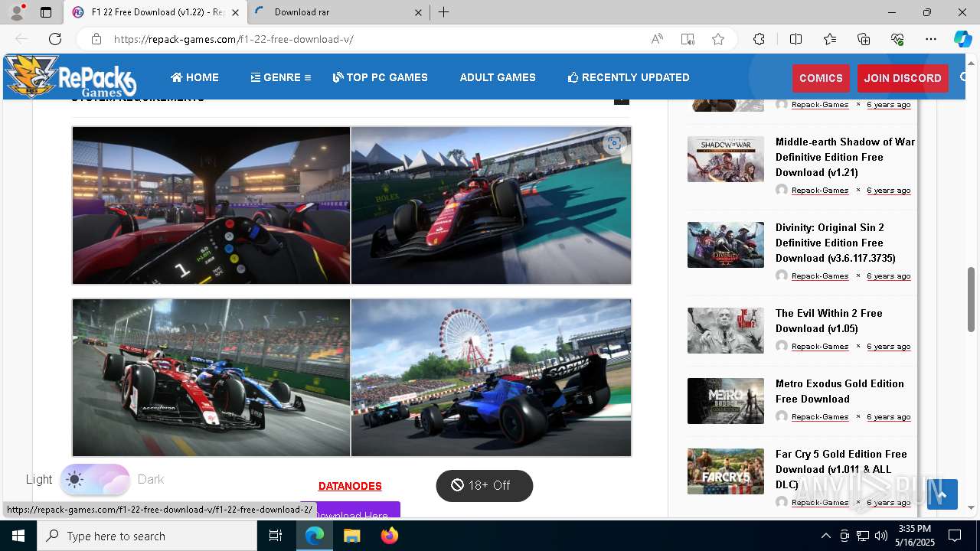Screen dimensions: 980x551
Task: Activate Read aloud icon
Action: point(657,39)
